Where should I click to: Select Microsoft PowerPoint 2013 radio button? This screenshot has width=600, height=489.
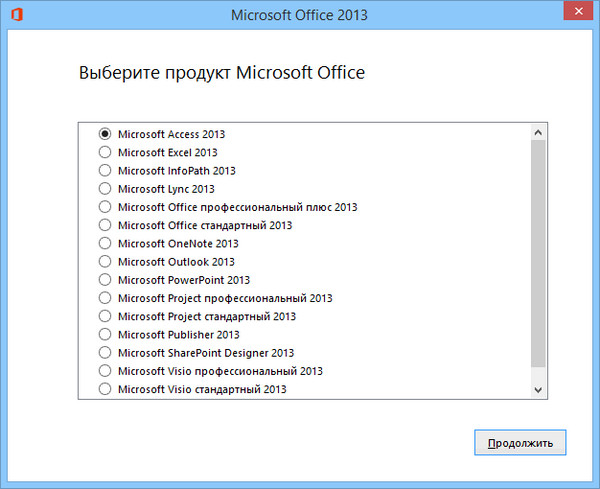click(x=105, y=280)
